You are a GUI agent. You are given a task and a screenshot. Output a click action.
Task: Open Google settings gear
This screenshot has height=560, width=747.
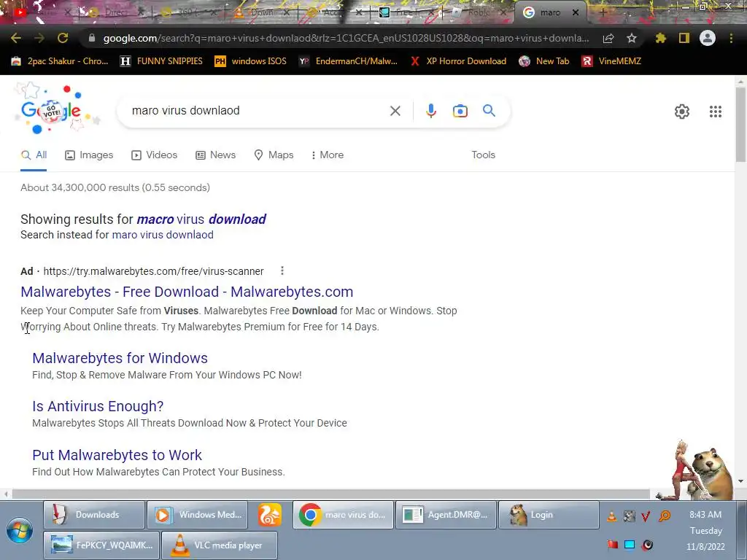pyautogui.click(x=682, y=112)
